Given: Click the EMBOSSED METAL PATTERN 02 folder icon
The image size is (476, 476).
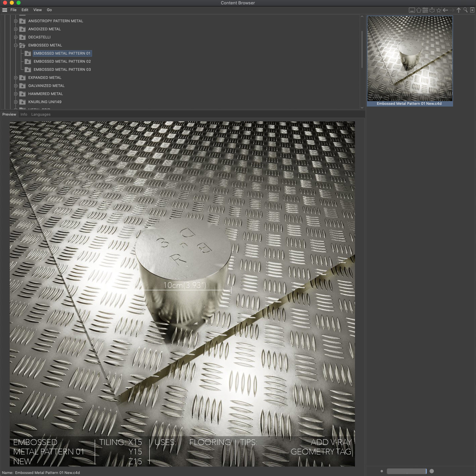Looking at the screenshot, I should [x=28, y=61].
